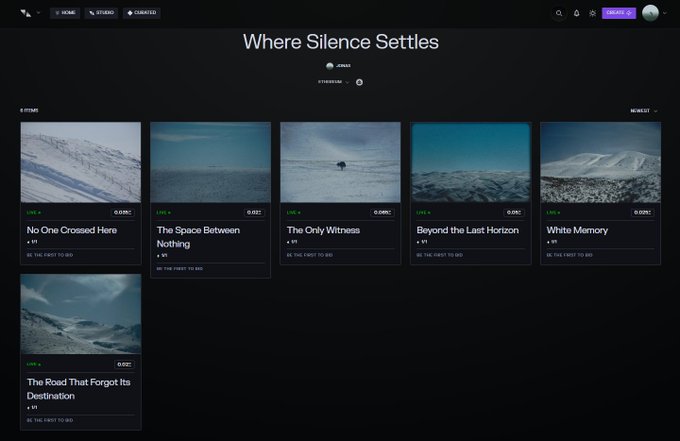Click the price badge on The Road That Forgot Its Destination

click(x=124, y=365)
